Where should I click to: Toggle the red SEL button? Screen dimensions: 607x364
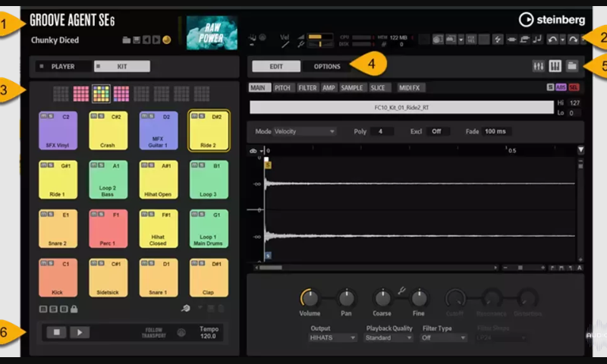(x=574, y=87)
